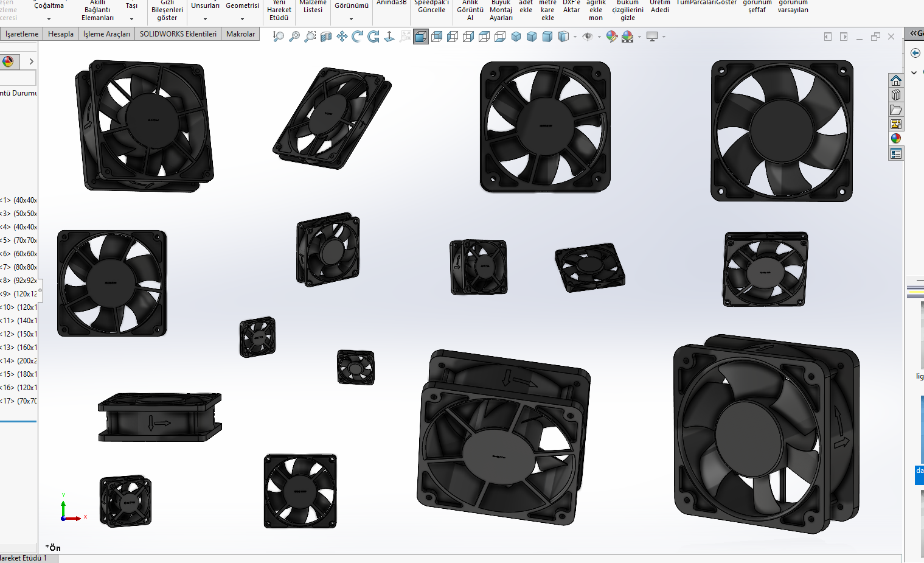Click the Büyük Montaj Ayarları button
Viewport: 924px width, 563px height.
point(501,10)
